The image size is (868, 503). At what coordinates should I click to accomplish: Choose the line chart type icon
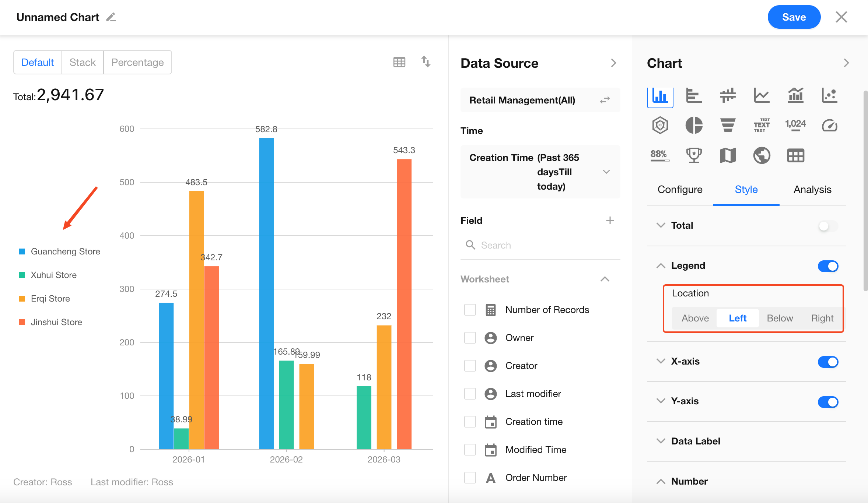click(x=762, y=95)
